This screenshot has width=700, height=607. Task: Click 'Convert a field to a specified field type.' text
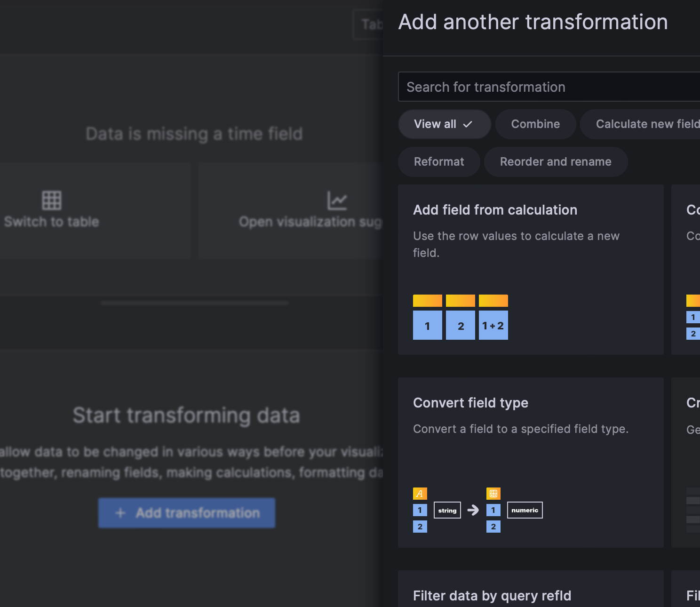point(521,429)
